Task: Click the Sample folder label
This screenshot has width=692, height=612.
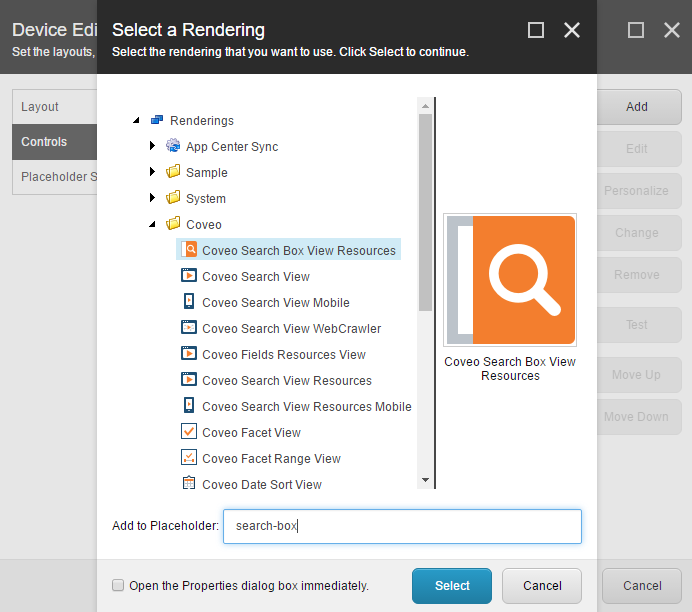Action: pos(207,173)
